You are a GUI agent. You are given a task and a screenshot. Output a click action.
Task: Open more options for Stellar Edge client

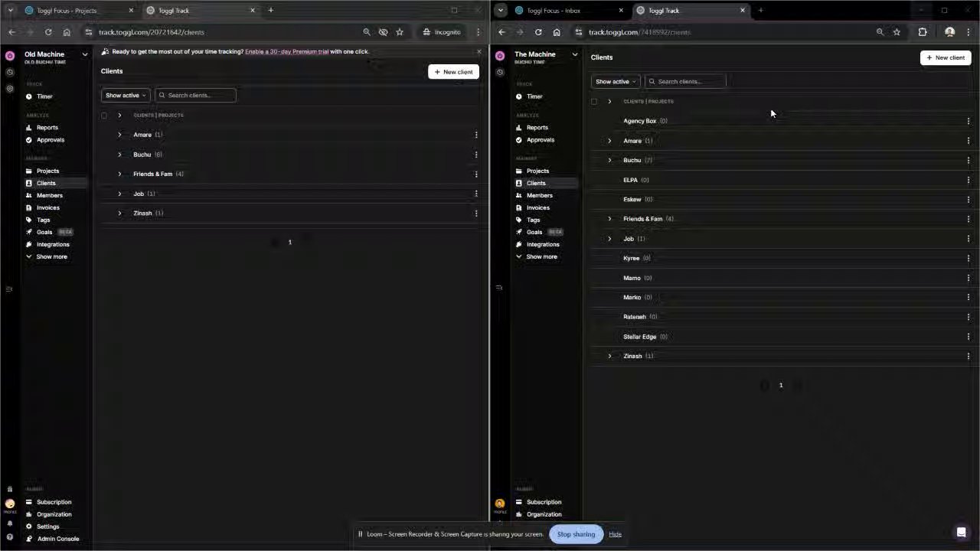pyautogui.click(x=969, y=337)
